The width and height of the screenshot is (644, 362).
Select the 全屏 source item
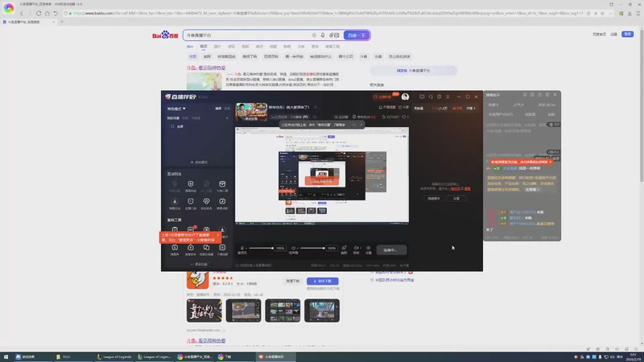click(x=180, y=126)
